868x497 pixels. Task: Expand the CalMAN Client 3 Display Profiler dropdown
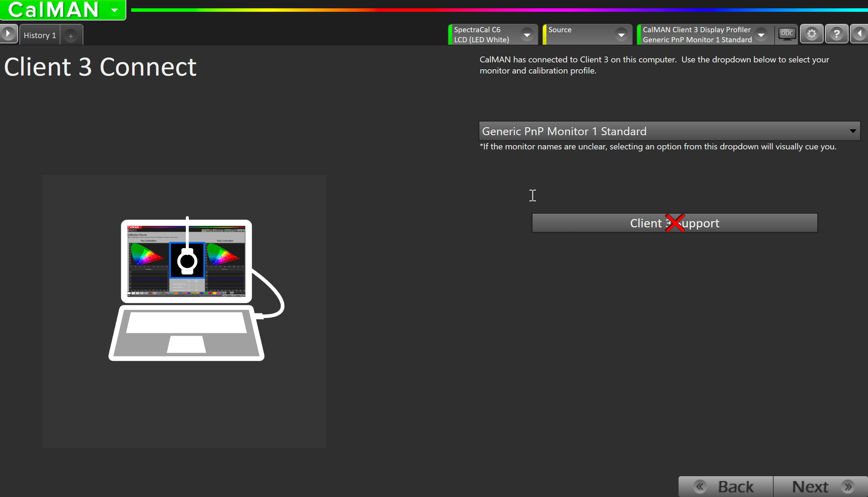(x=761, y=35)
